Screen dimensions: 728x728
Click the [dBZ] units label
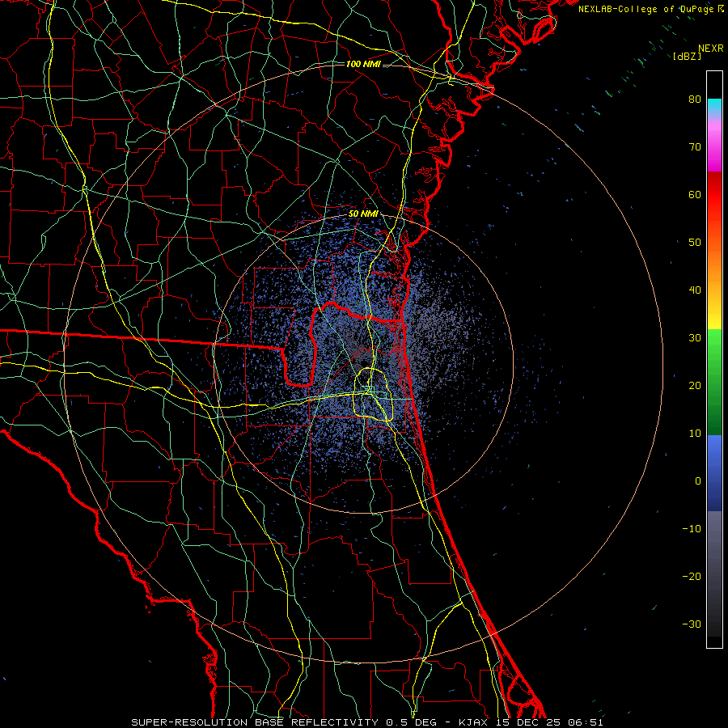(x=687, y=56)
